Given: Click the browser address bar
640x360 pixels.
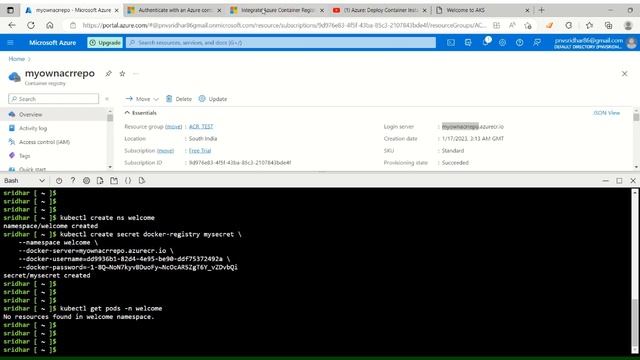Looking at the screenshot, I should [x=284, y=25].
